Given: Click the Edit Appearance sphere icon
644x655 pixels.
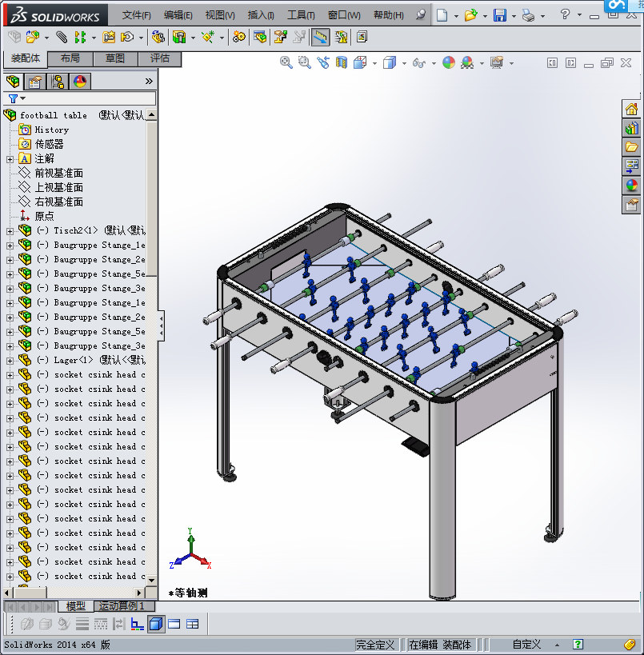Looking at the screenshot, I should click(x=449, y=62).
